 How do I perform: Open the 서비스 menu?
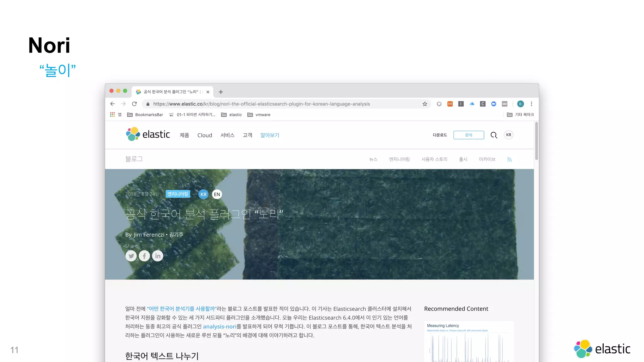pos(227,135)
